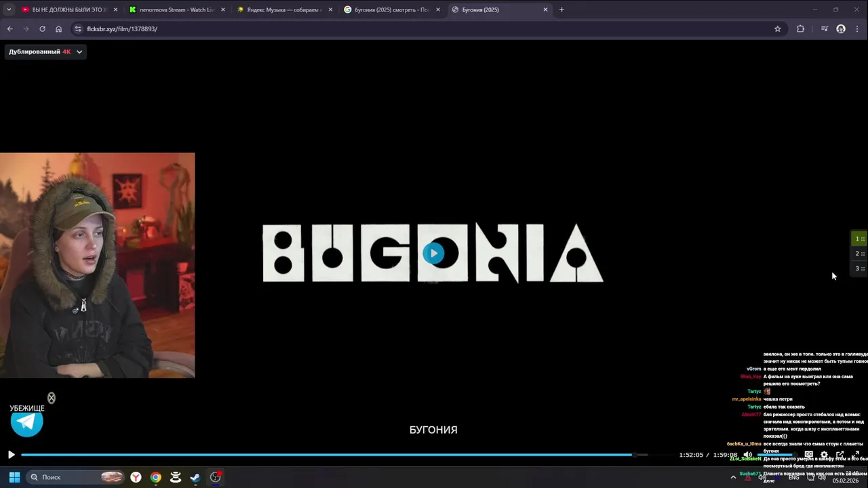Click the streamer webcam overlay
Screen dimensions: 868x488
(97, 265)
